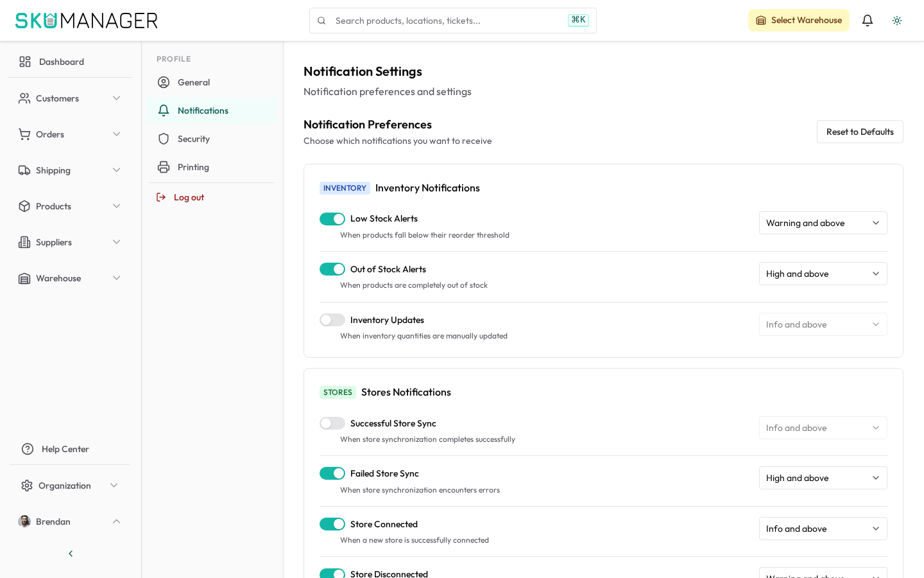The image size is (924, 578).
Task: Click the Notification Preferences heading
Action: (x=368, y=125)
